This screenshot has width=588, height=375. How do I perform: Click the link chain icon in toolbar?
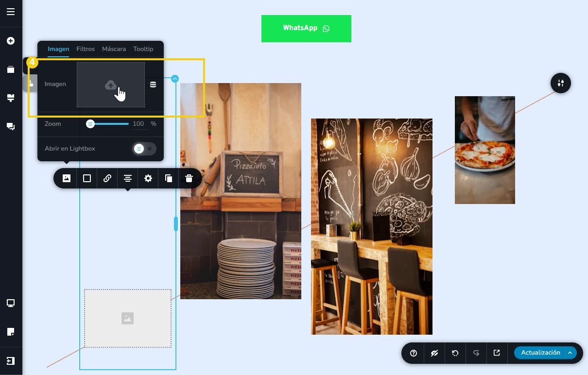(x=107, y=178)
